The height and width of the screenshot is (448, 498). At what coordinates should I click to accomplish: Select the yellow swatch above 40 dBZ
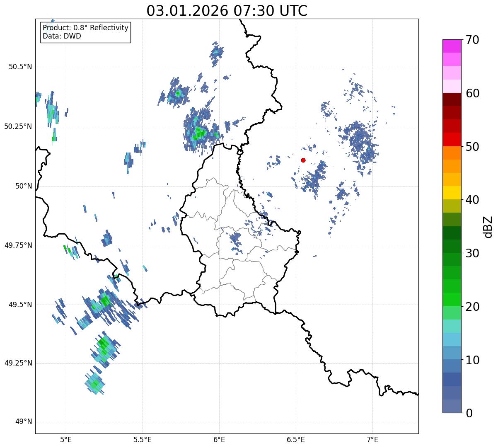(454, 193)
